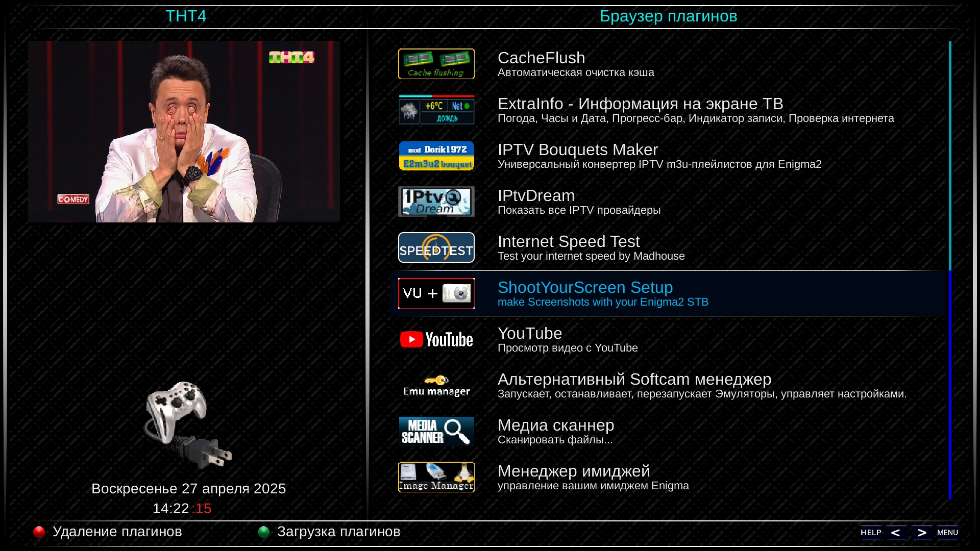Launch the SPEEDTEST icon
This screenshot has width=980, height=551.
coord(436,247)
